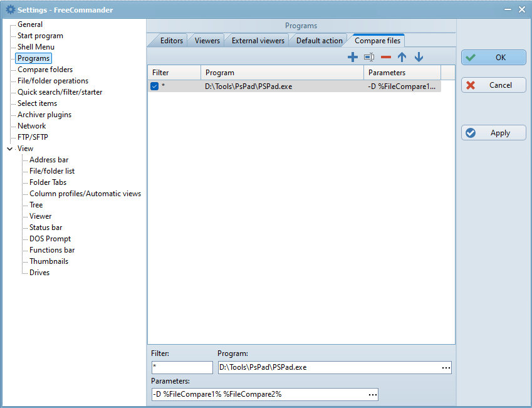
Task: Click the red minus remove entry icon
Action: [386, 58]
